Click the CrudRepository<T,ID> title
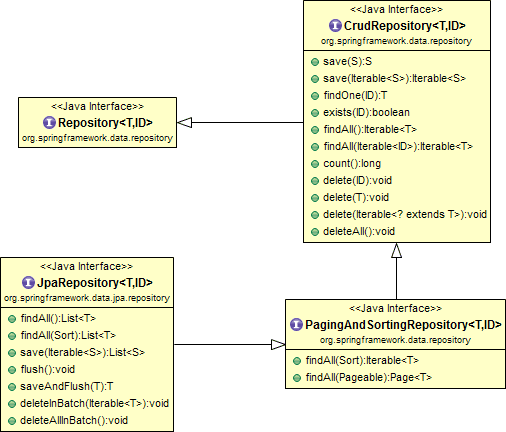The image size is (506, 432). coord(405,26)
